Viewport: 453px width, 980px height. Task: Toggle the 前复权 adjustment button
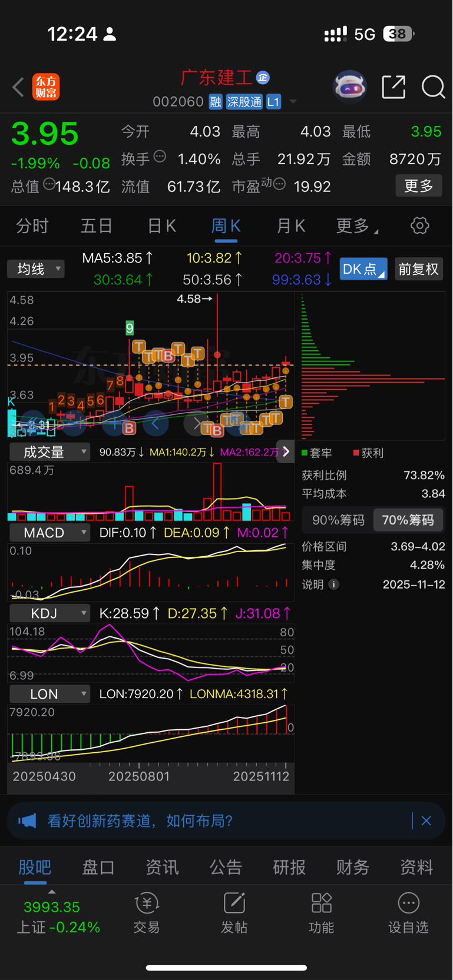(419, 269)
